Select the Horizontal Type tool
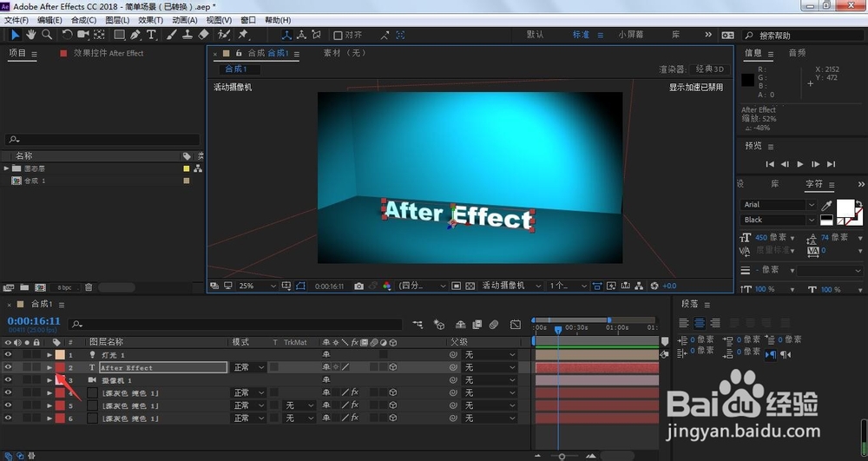Screen dimensions: 868x461 click(151, 35)
